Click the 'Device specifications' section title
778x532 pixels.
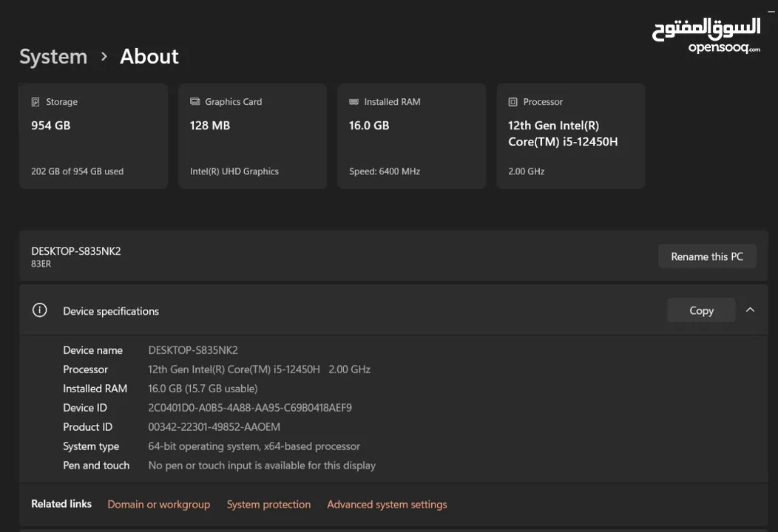pos(111,311)
